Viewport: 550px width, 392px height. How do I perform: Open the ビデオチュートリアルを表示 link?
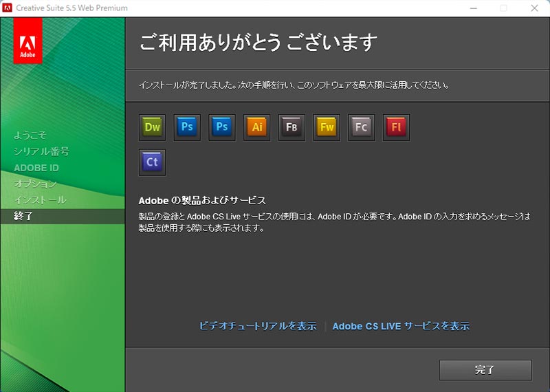pos(258,326)
